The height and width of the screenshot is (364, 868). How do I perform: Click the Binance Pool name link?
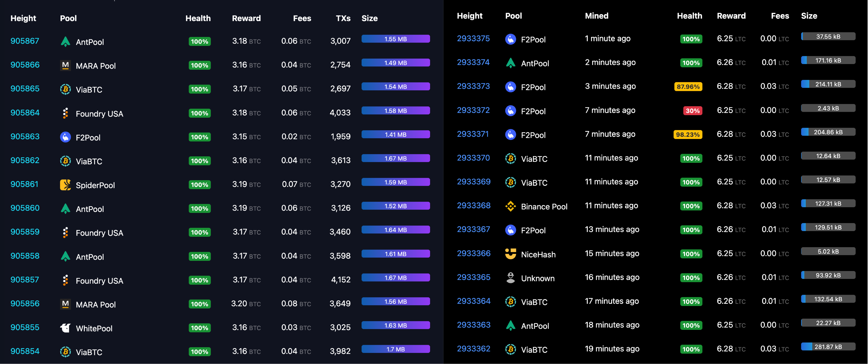544,207
